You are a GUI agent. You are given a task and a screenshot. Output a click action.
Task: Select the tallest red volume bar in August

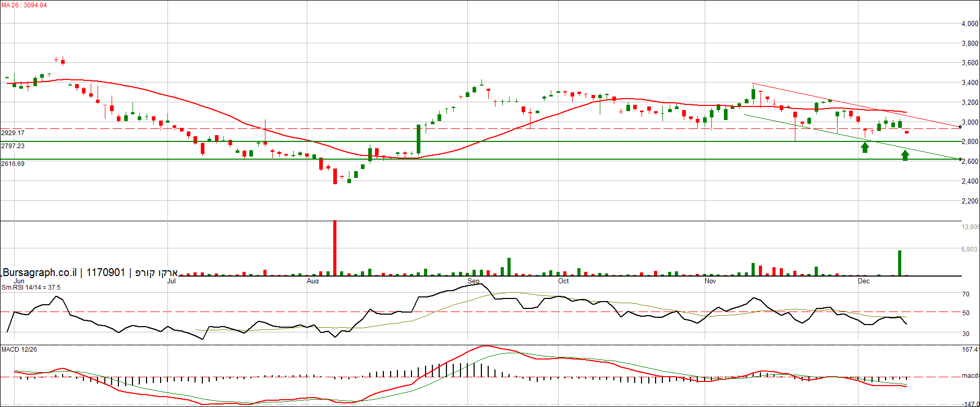pyautogui.click(x=335, y=248)
